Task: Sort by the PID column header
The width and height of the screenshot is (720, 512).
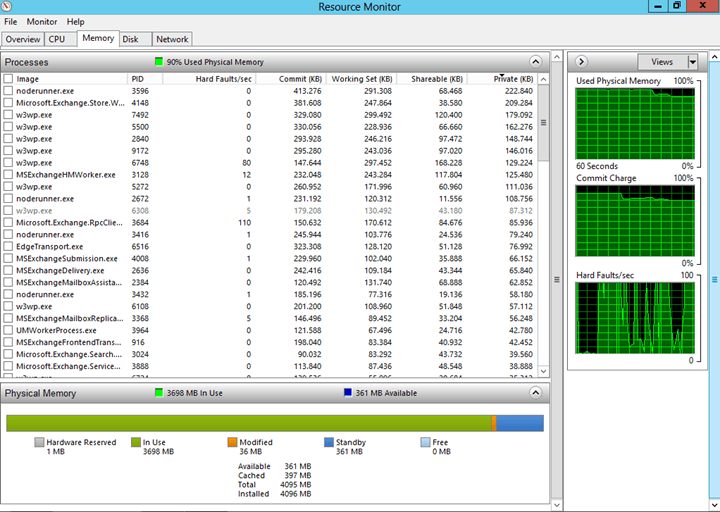Action: pyautogui.click(x=145, y=79)
